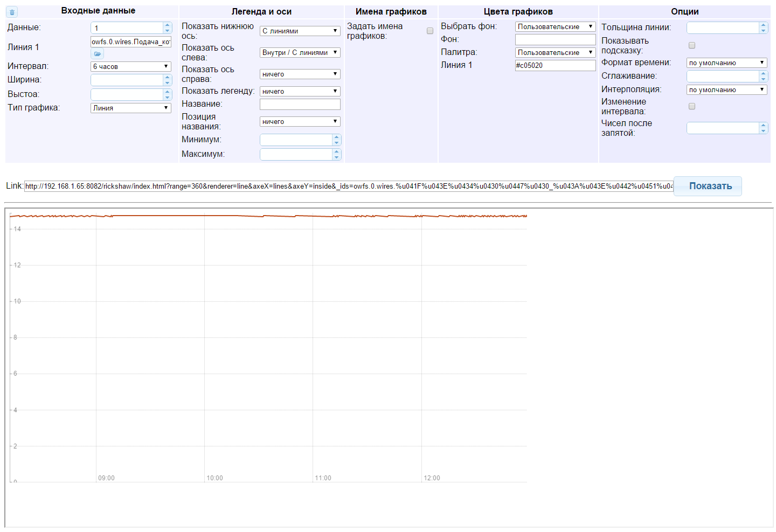The height and width of the screenshot is (532, 776).
Task: Click the 09:00 time label on chart
Action: click(106, 478)
